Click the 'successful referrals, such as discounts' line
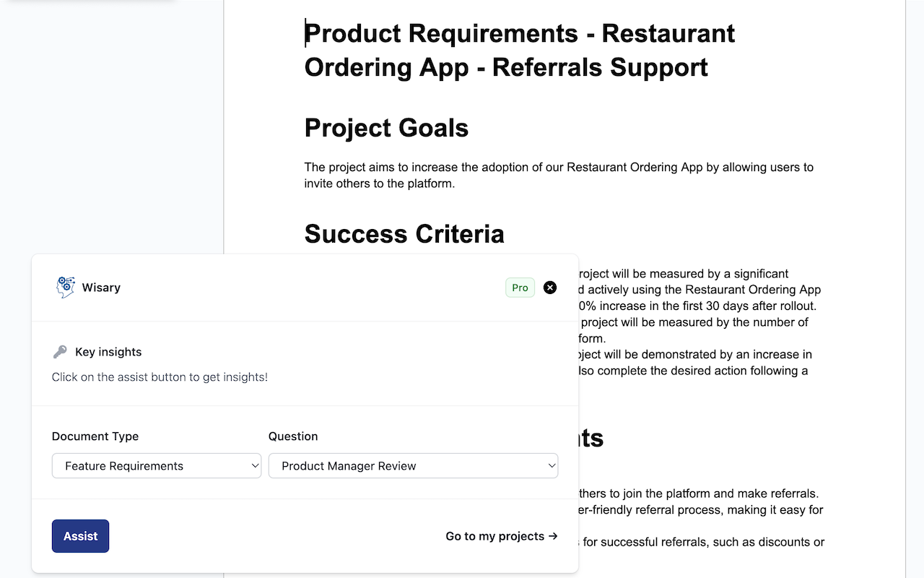Screen dimensions: 924x578 click(x=703, y=542)
